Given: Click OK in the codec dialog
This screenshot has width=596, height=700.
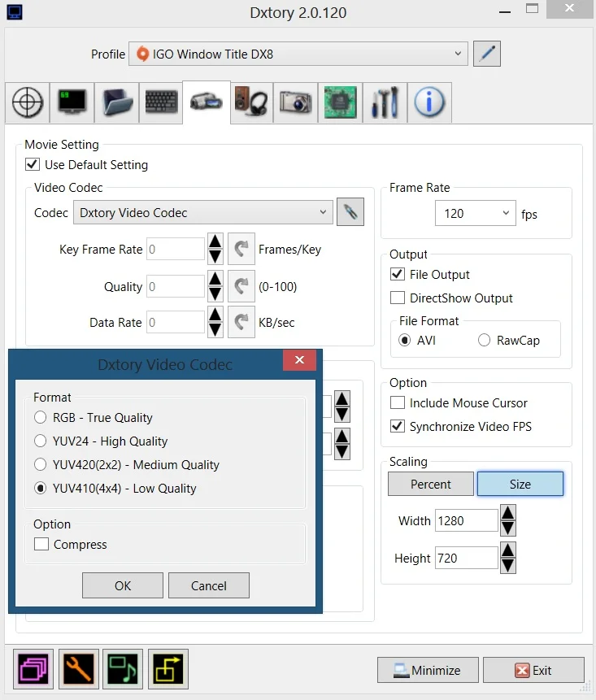Looking at the screenshot, I should tap(123, 585).
